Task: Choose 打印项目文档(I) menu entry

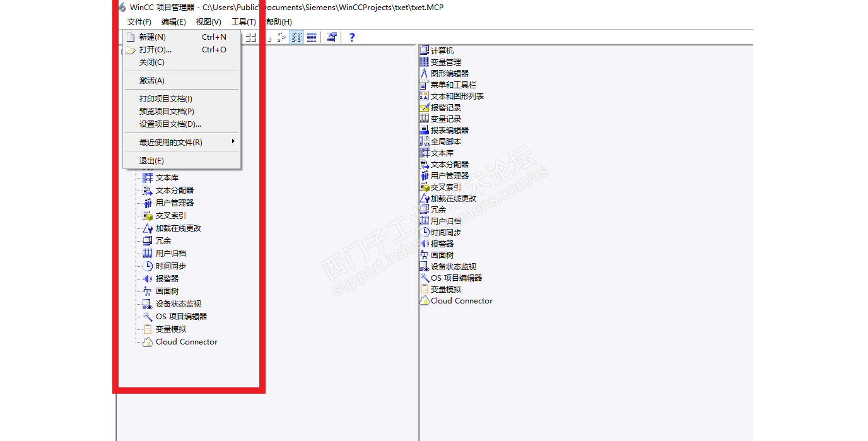Action: click(x=182, y=99)
